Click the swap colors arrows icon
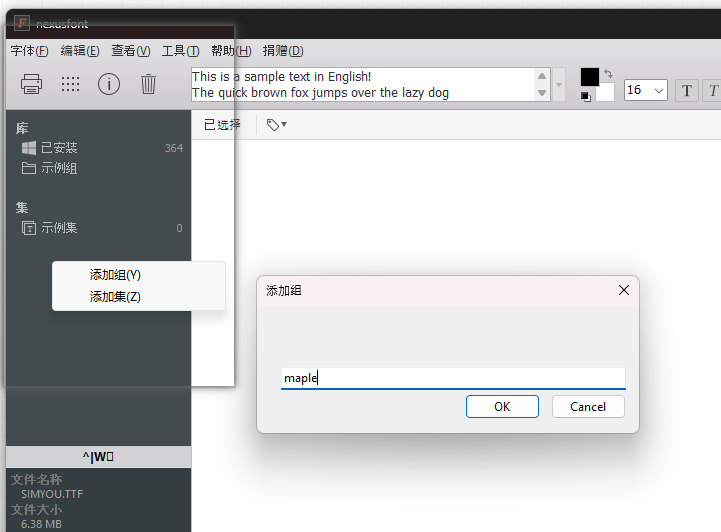This screenshot has height=532, width=721. tap(608, 74)
